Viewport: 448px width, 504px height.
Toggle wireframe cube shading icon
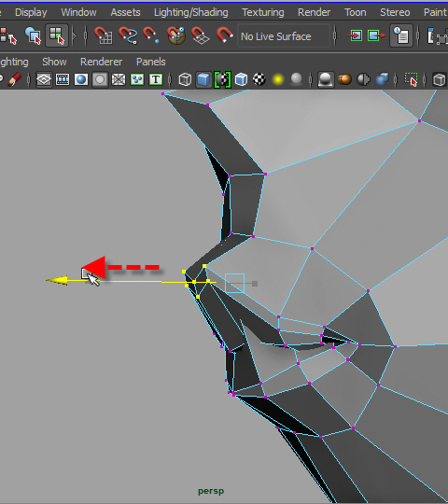[x=185, y=79]
